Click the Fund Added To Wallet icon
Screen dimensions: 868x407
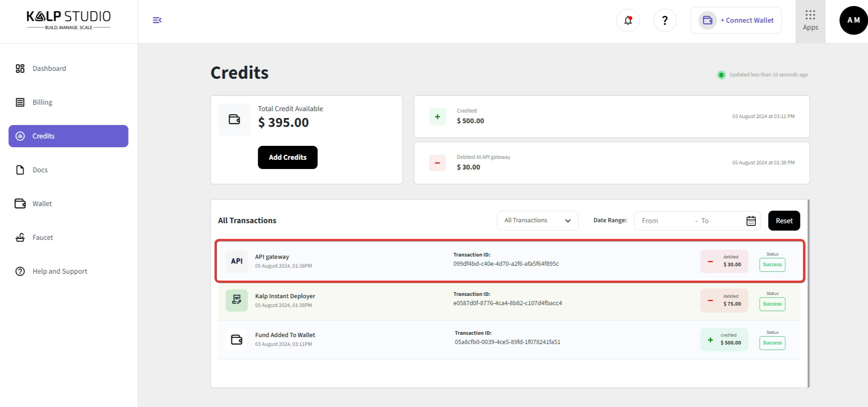[236, 339]
